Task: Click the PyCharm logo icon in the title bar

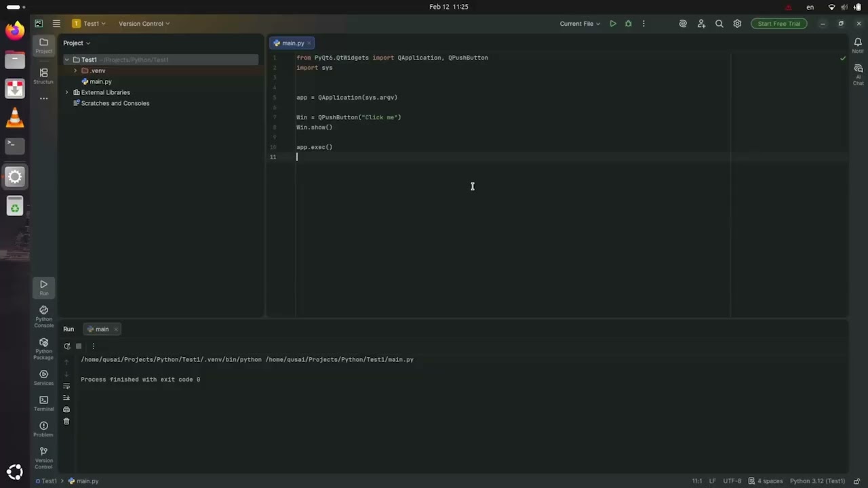Action: (x=39, y=24)
